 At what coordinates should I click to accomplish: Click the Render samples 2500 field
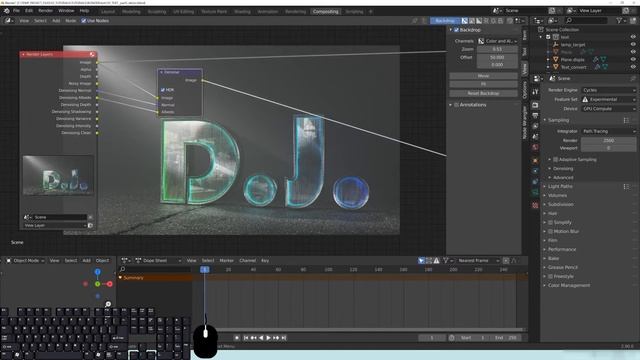[x=608, y=140]
